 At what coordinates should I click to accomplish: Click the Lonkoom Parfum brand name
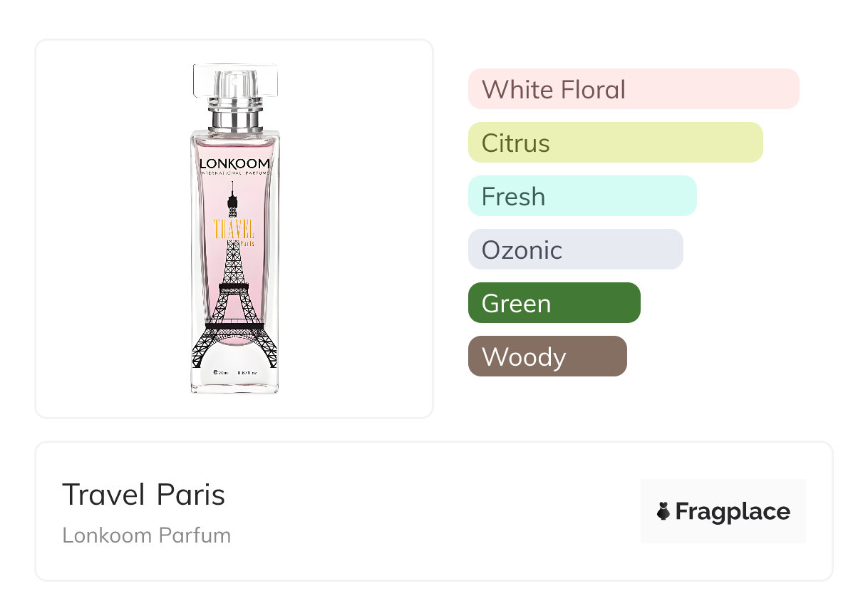(147, 535)
